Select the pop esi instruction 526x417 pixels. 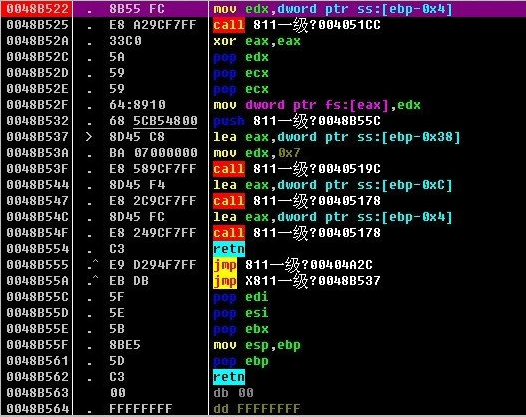[x=241, y=313]
